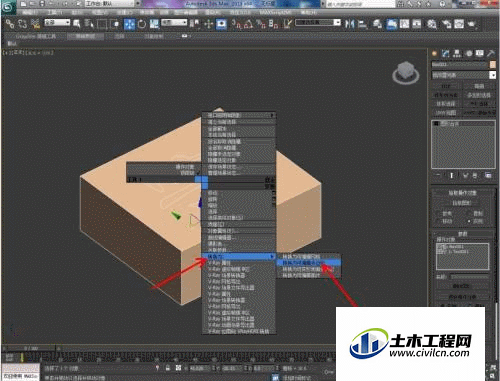
Task: Click the 提取操作对象 button
Action: click(462, 296)
